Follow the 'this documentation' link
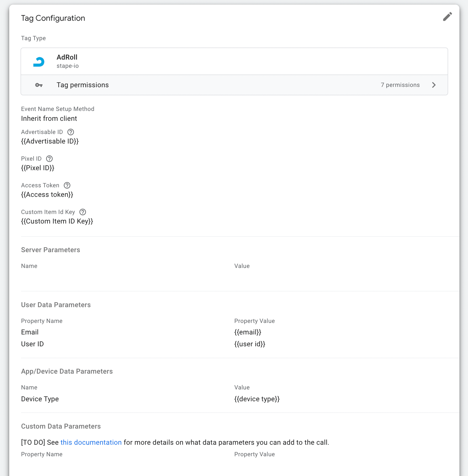Viewport: 468px width, 476px height. tap(91, 442)
